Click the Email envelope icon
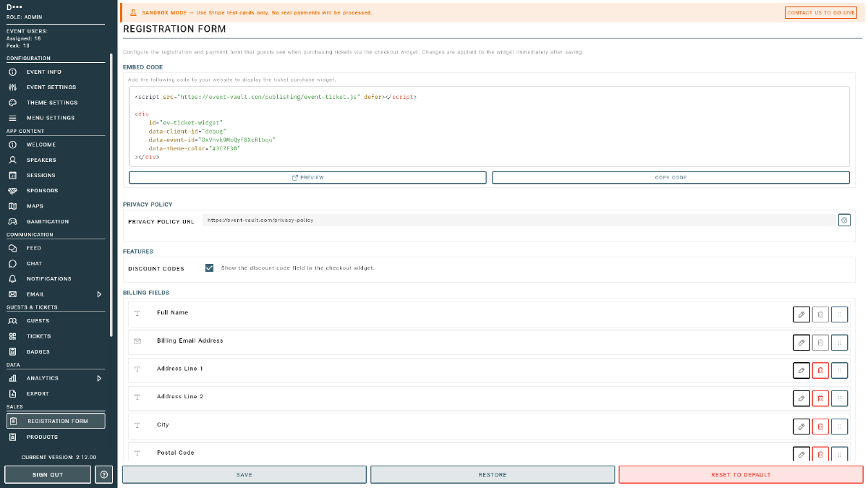Screen dimensions: 868x488 tap(12, 294)
